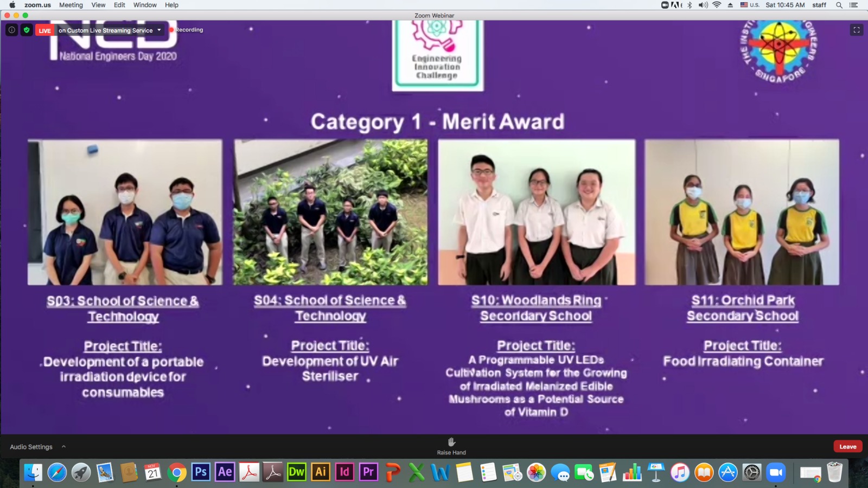Open the Window menu
868x488 pixels.
click(x=145, y=5)
